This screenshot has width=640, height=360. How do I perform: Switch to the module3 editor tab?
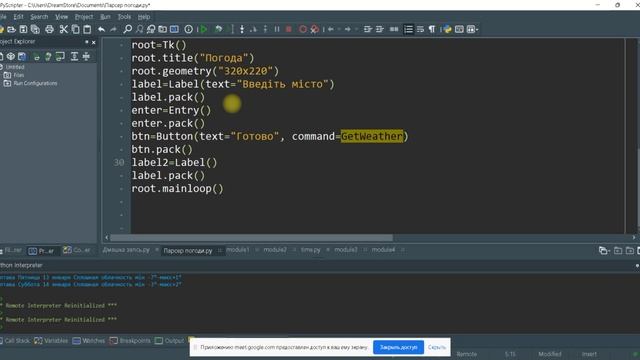tap(346, 250)
